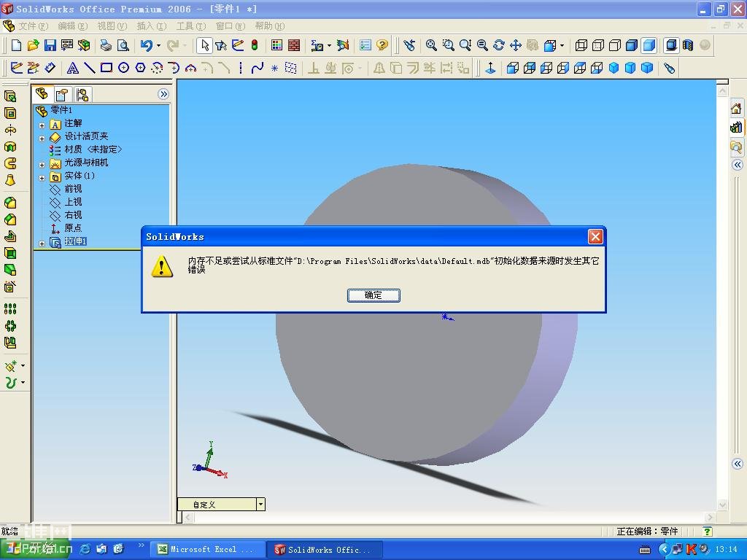Open the 工具(T) menu
This screenshot has height=560, width=747.
(191, 26)
